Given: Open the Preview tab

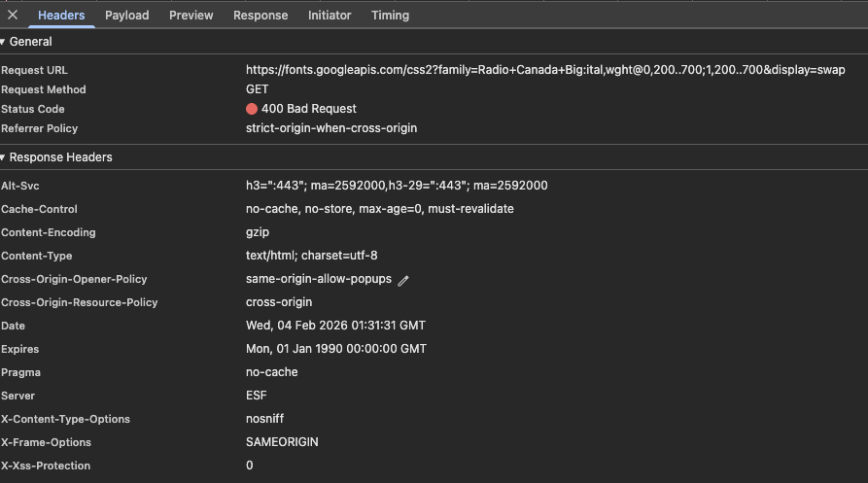Looking at the screenshot, I should (191, 16).
